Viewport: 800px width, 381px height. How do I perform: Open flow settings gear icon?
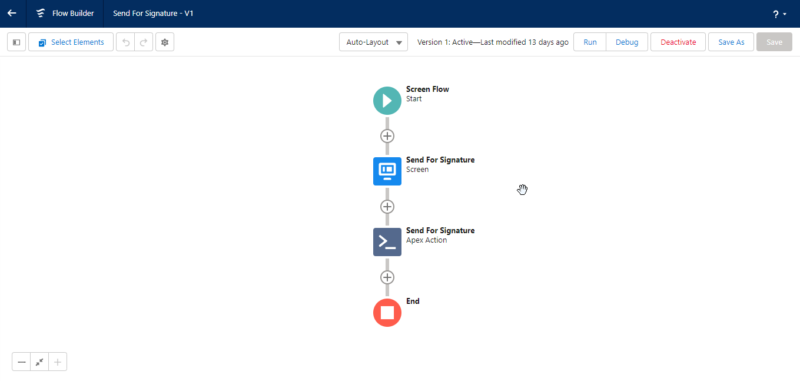pos(165,42)
